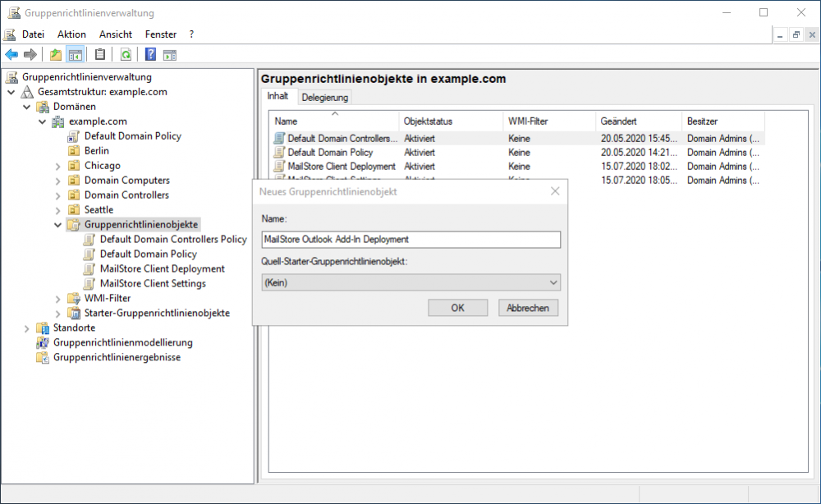Expand the Chicago organizational unit
Image resolution: width=821 pixels, height=504 pixels.
point(57,165)
